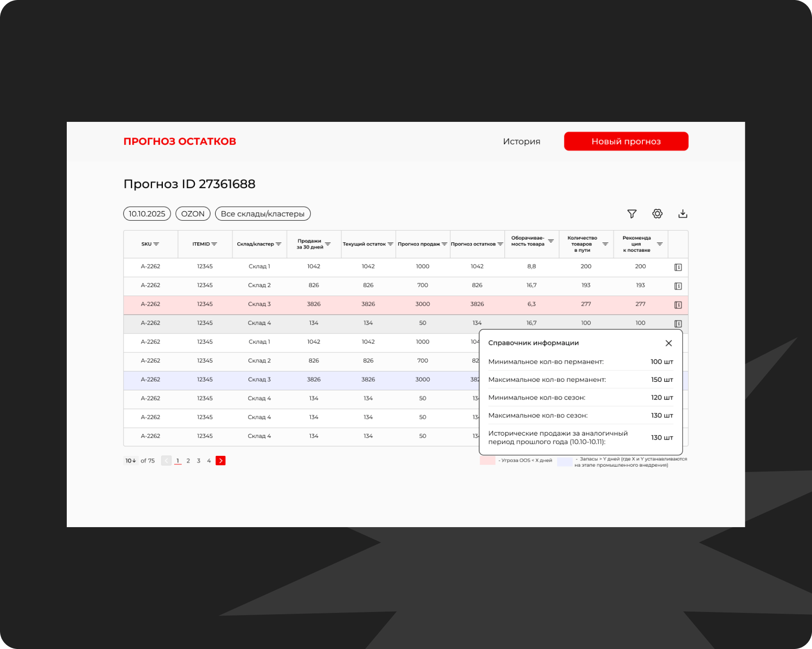Download forecast with the export icon
Viewport: 812px width, 649px height.
pyautogui.click(x=683, y=214)
